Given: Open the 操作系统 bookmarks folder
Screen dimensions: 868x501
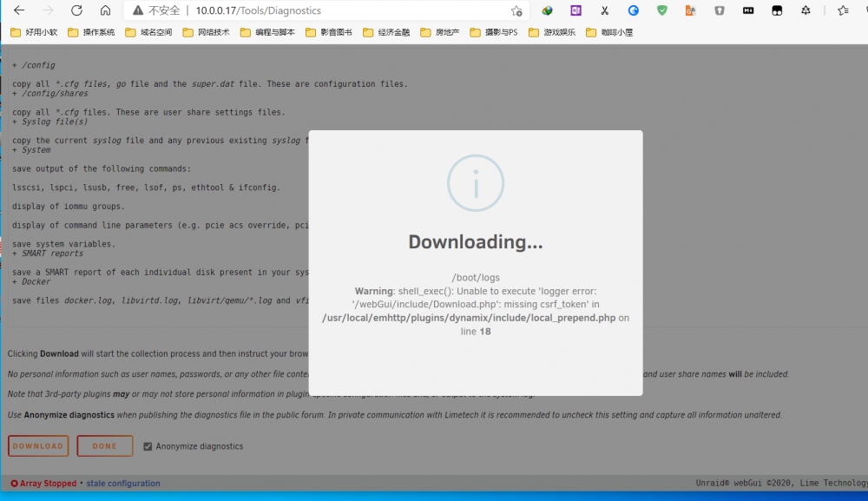Looking at the screenshot, I should point(91,32).
